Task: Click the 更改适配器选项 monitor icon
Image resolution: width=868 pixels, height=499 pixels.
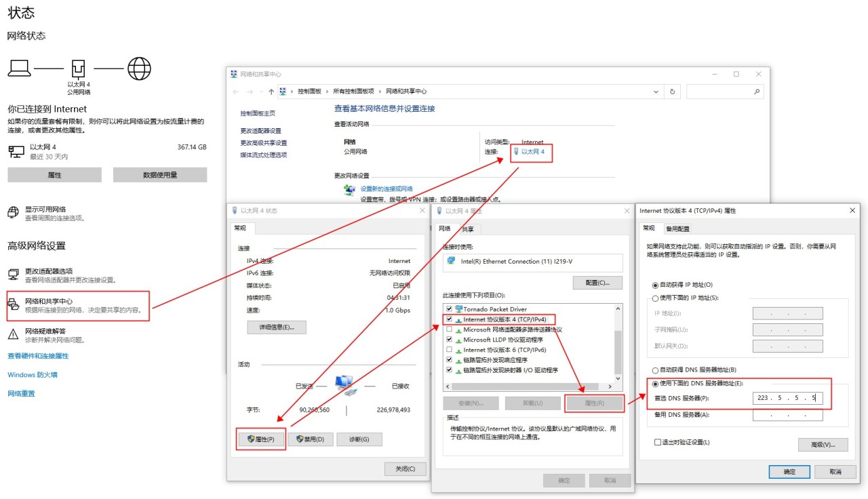Action: pyautogui.click(x=14, y=275)
